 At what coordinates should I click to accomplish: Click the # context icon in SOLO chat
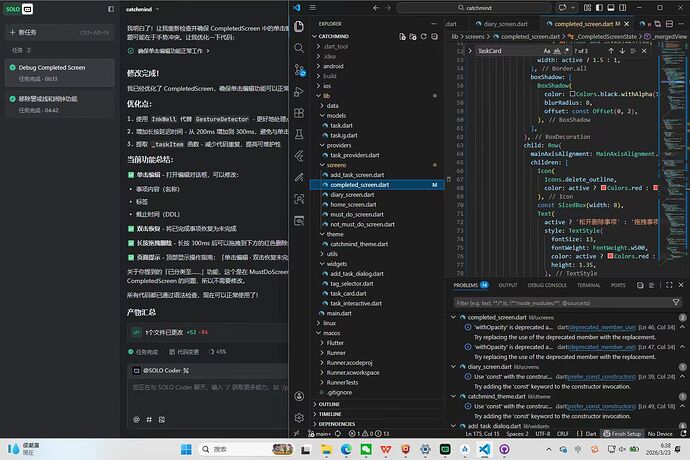[149, 420]
